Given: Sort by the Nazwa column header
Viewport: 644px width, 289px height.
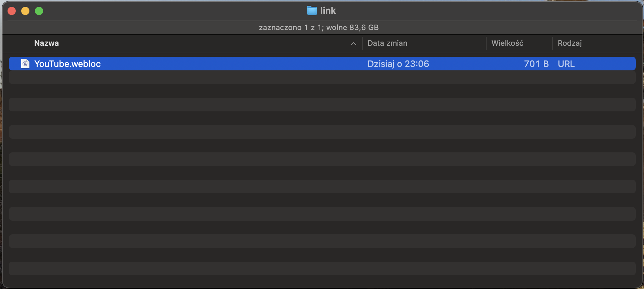Looking at the screenshot, I should pos(47,43).
